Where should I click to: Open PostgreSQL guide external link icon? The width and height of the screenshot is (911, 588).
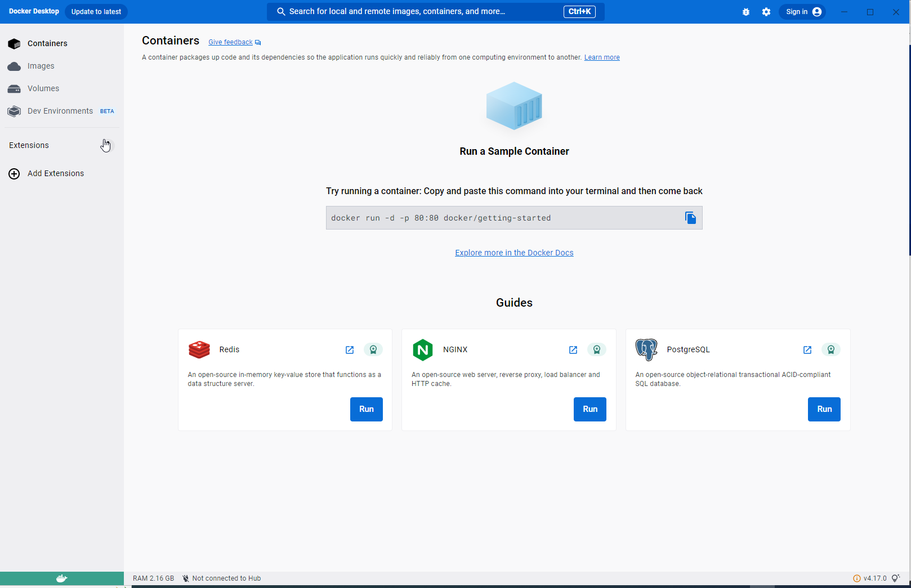807,350
